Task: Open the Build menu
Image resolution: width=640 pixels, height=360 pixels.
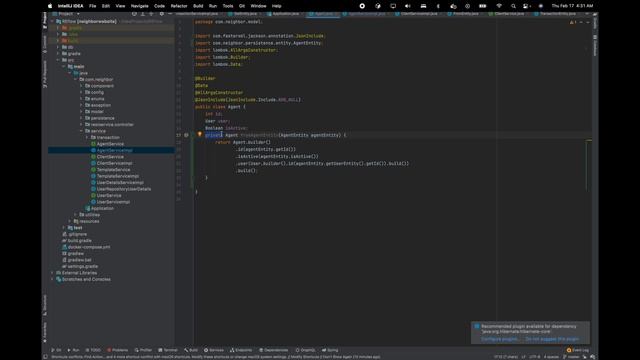Action: (198, 6)
